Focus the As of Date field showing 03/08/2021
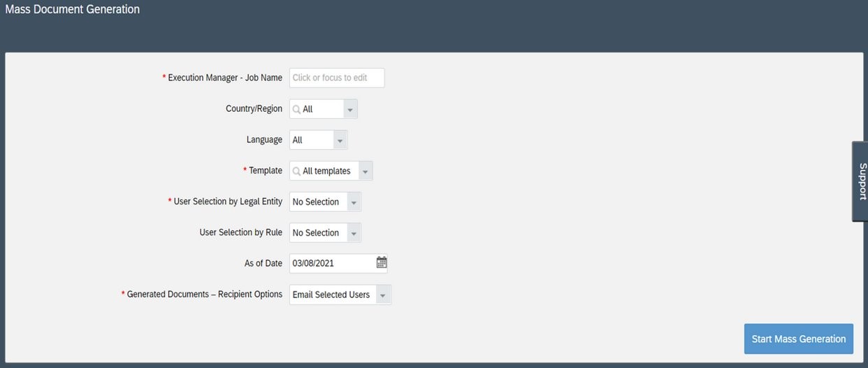This screenshot has height=368, width=868. pos(331,264)
